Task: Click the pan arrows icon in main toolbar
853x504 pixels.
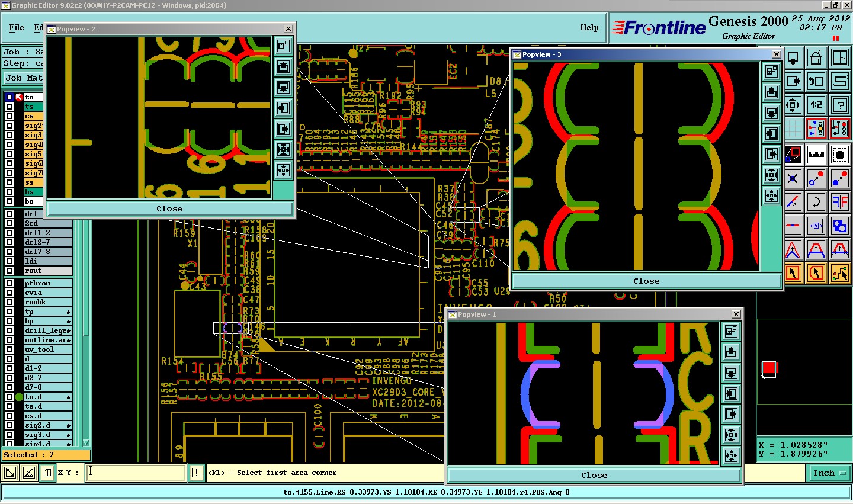Action: click(793, 105)
